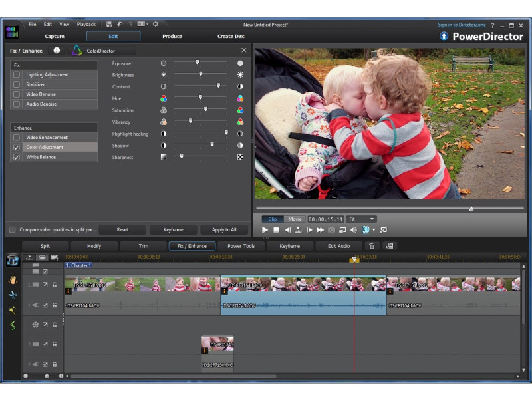Open the View menu
The width and height of the screenshot is (532, 399).
pyautogui.click(x=64, y=24)
